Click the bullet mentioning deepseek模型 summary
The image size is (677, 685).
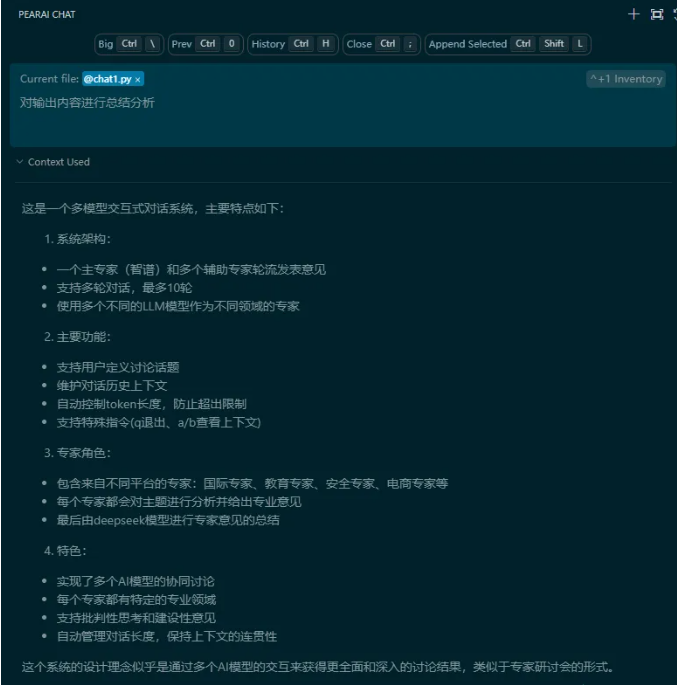[x=167, y=520]
